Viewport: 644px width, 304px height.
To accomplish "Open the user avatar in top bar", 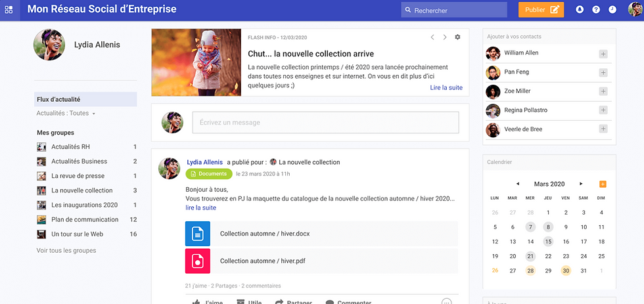I will pos(635,9).
